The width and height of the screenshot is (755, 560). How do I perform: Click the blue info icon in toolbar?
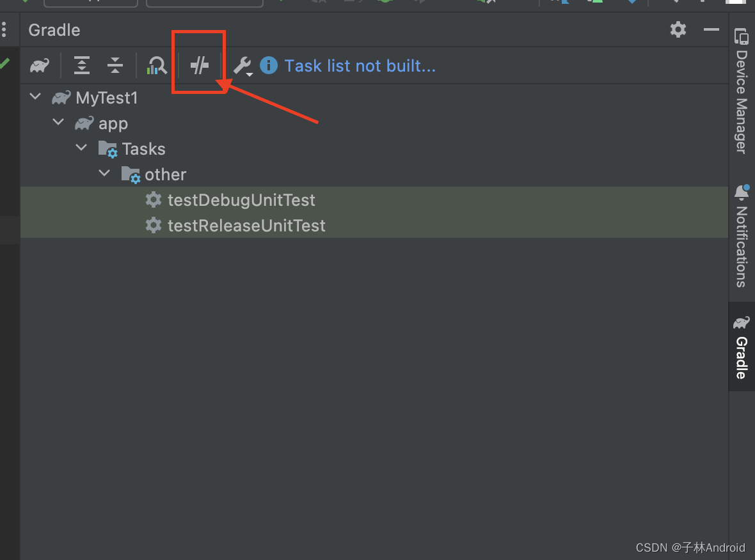pyautogui.click(x=269, y=65)
